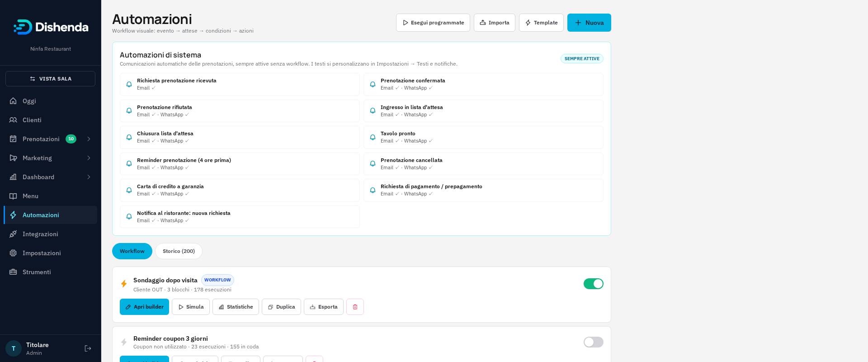
Task: Click the lightning icon beside Sondaggio dopo visita
Action: 124,284
